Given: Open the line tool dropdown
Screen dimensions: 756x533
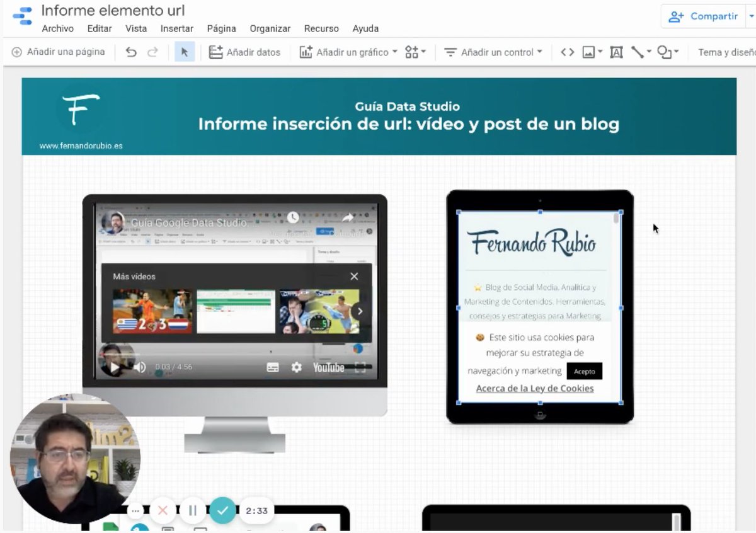Looking at the screenshot, I should 641,52.
